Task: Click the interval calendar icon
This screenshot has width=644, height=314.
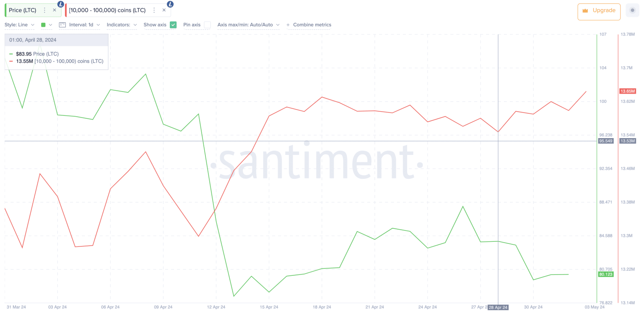Action: coord(62,25)
